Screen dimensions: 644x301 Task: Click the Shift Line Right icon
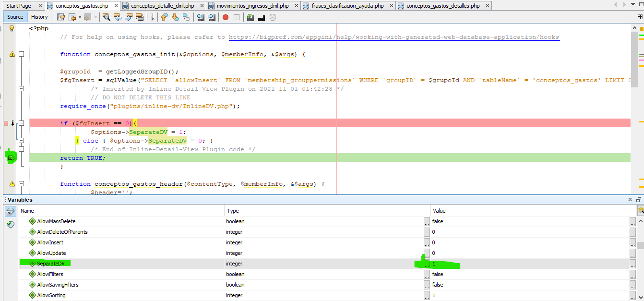click(x=211, y=17)
